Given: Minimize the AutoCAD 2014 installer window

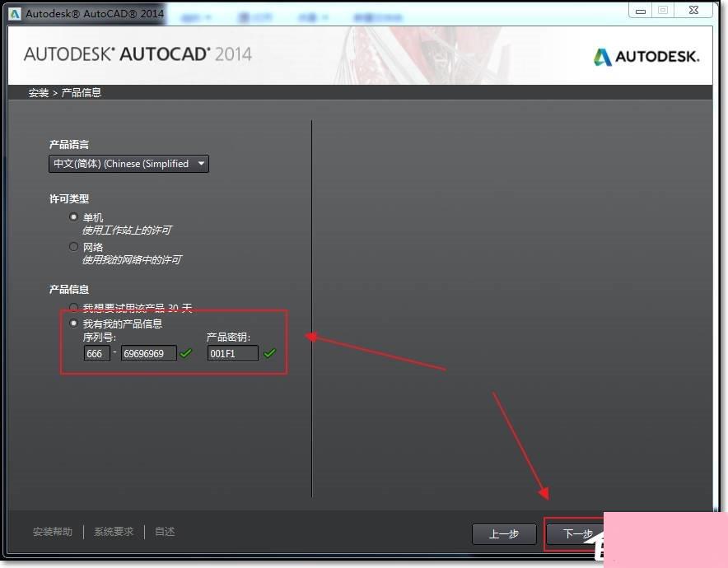Looking at the screenshot, I should [x=641, y=11].
